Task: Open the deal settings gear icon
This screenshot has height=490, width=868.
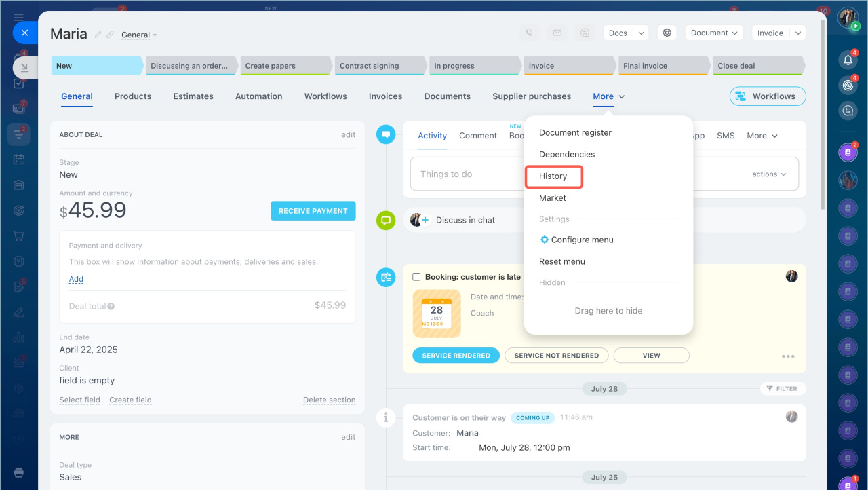Action: (x=667, y=33)
